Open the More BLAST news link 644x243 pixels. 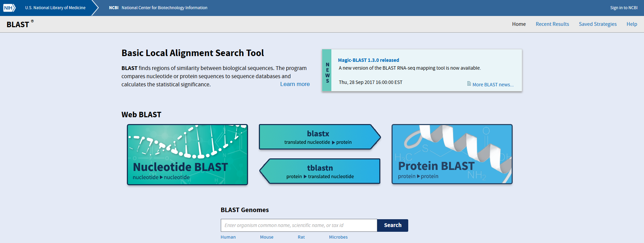click(493, 85)
